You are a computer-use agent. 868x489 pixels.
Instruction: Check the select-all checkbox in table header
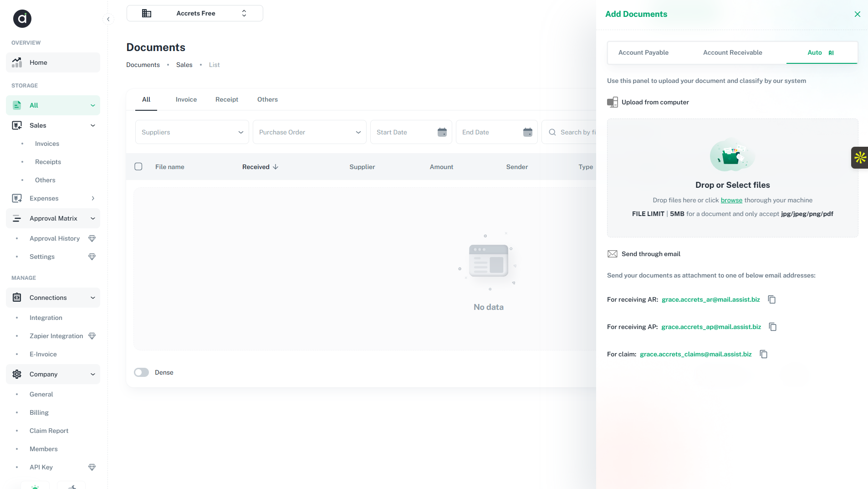click(138, 166)
